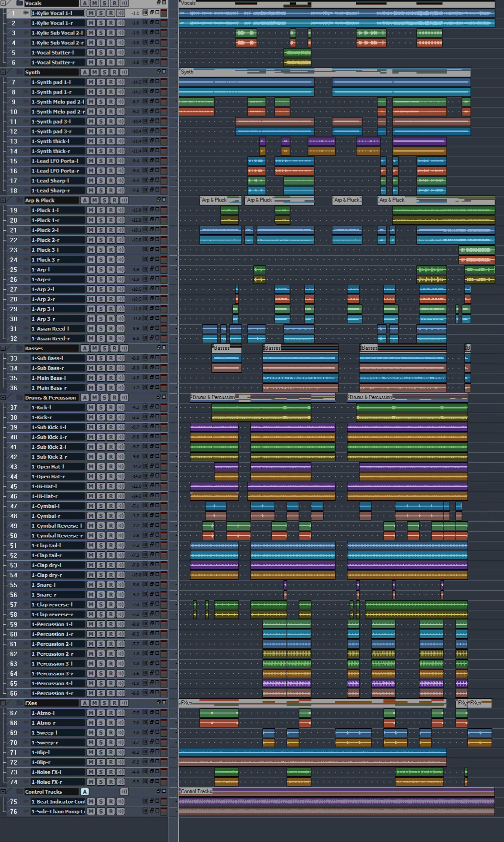
Task: Select track name 1-Cymbal Reverse-l
Action: coord(57,526)
